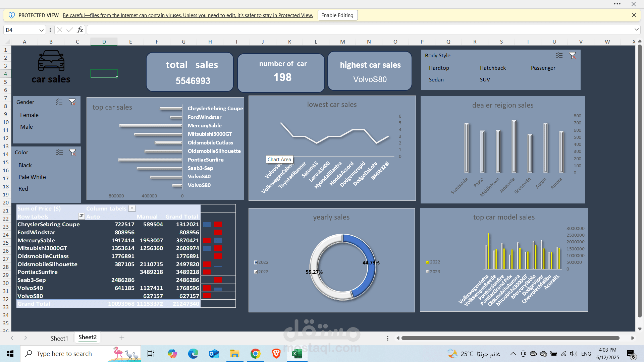The width and height of the screenshot is (644, 362).
Task: Open Outlook from the taskbar
Action: click(214, 354)
